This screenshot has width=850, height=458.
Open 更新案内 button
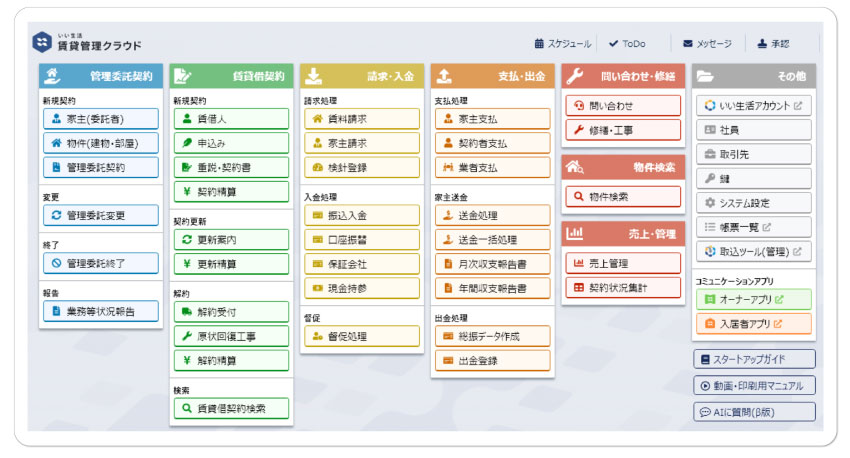(231, 240)
